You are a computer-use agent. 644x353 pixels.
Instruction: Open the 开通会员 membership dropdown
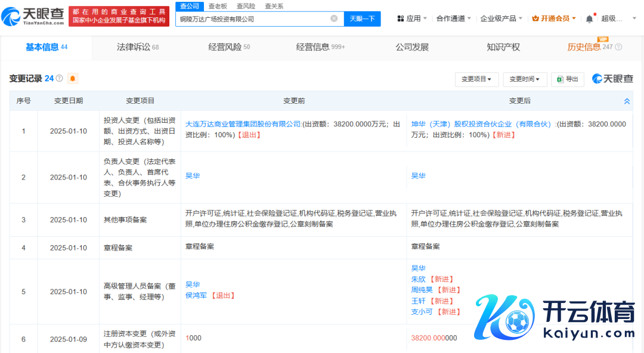coord(554,18)
